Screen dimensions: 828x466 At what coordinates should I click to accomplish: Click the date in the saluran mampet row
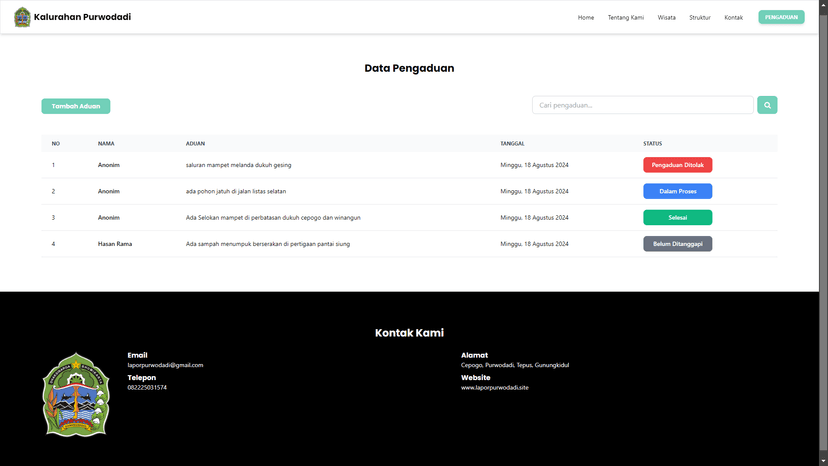(534, 165)
